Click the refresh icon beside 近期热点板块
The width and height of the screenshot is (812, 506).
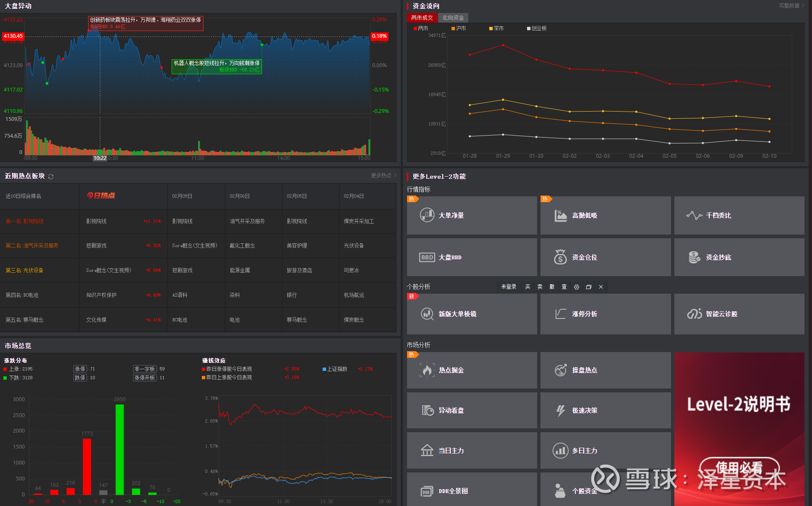[51, 177]
